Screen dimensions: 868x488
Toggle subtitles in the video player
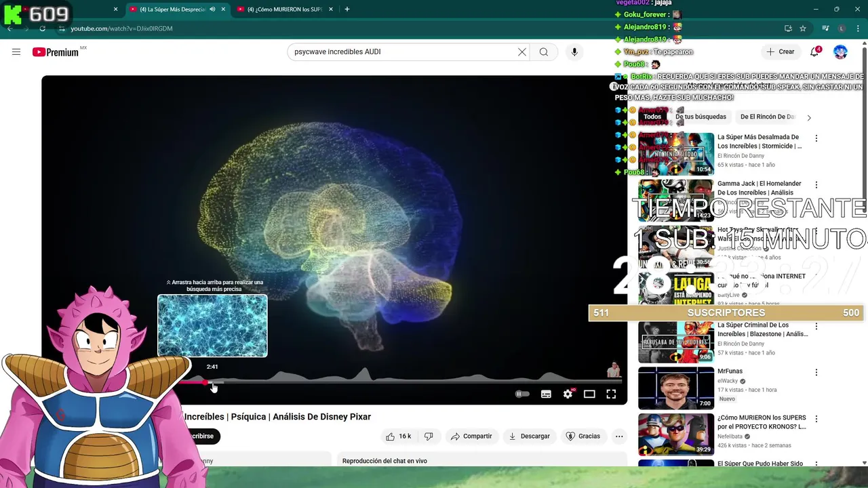tap(546, 394)
